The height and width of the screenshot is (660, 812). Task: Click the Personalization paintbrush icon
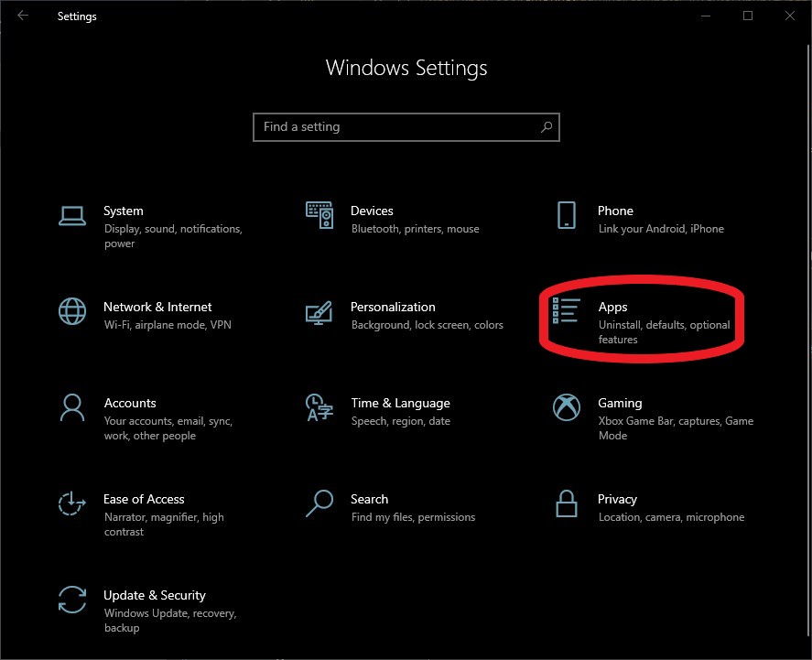319,313
